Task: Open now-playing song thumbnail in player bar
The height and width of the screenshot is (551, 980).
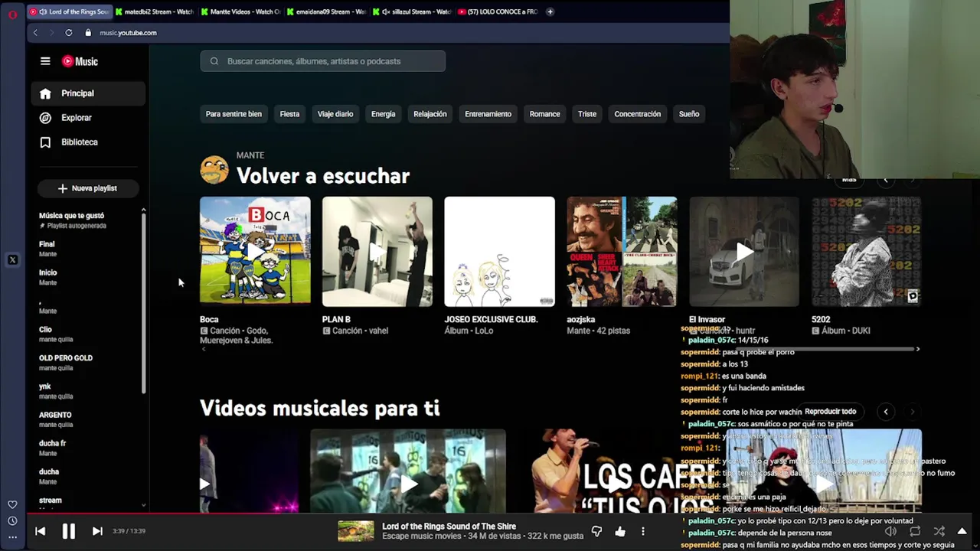Action: [356, 531]
